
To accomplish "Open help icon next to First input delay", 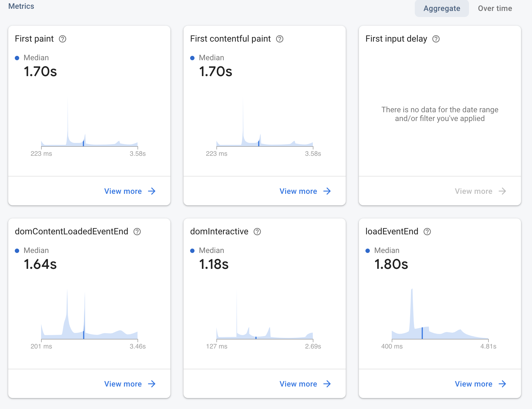I will point(436,39).
